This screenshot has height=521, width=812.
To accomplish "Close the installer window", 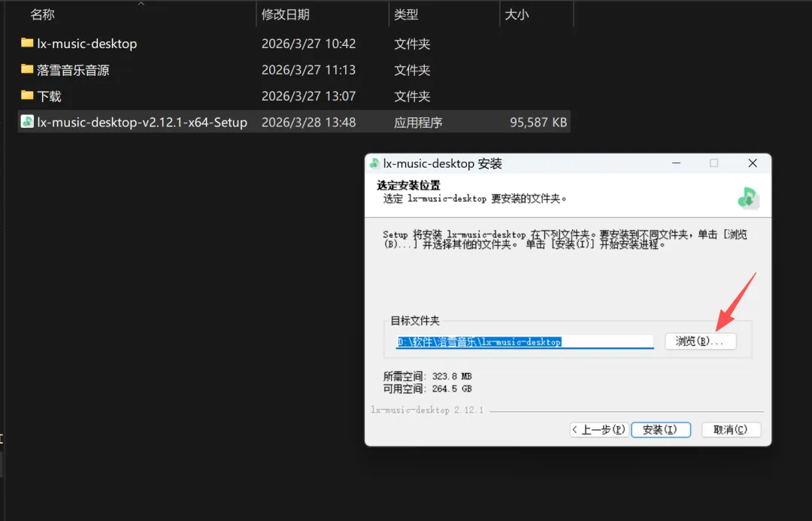I will tap(753, 163).
